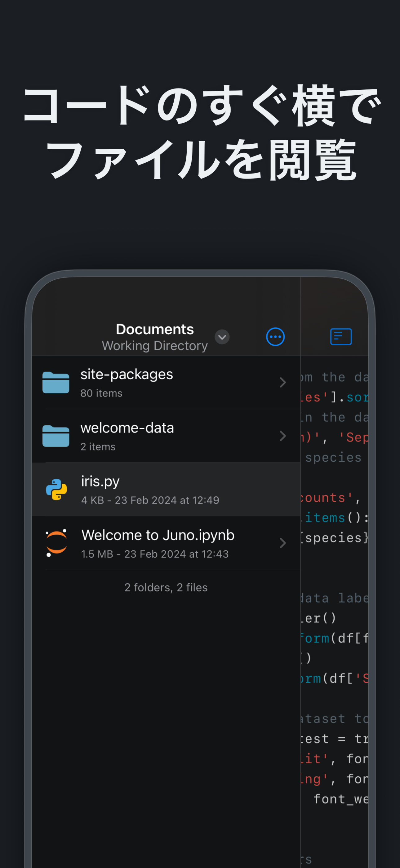The image size is (400, 868).
Task: Select the welcome-data folder name
Action: click(127, 428)
